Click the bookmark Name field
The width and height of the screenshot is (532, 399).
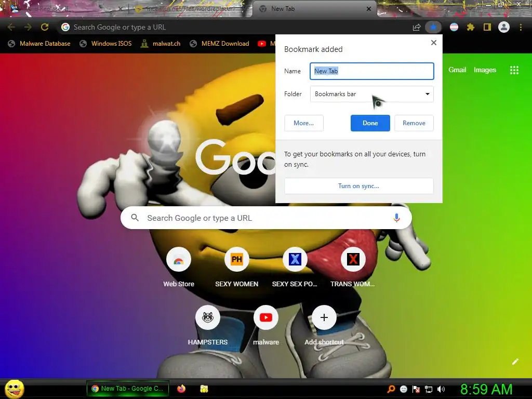pos(372,71)
